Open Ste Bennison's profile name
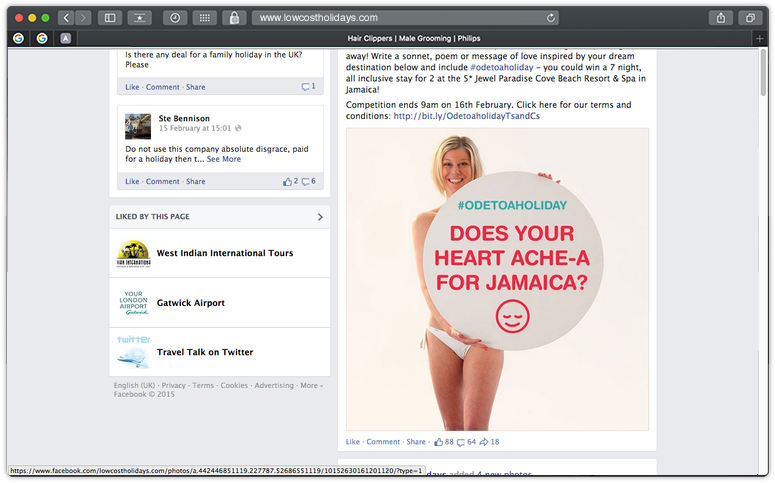This screenshot has height=483, width=775. [184, 119]
